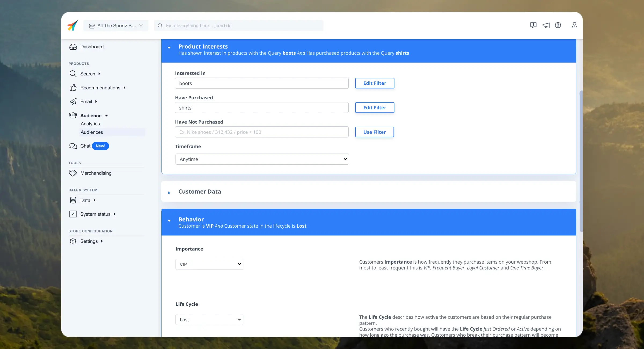Edit Filter for Interested In
Screen dimensions: 644x349
click(375, 83)
